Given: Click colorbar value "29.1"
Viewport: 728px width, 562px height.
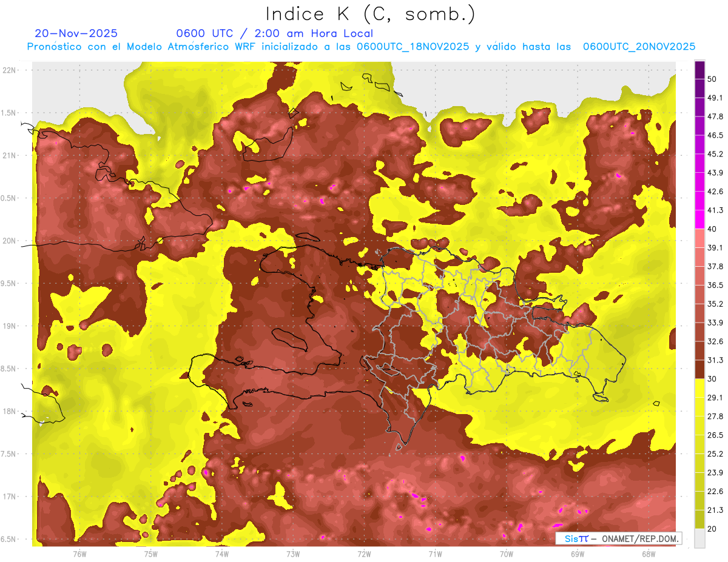Looking at the screenshot, I should coord(715,398).
